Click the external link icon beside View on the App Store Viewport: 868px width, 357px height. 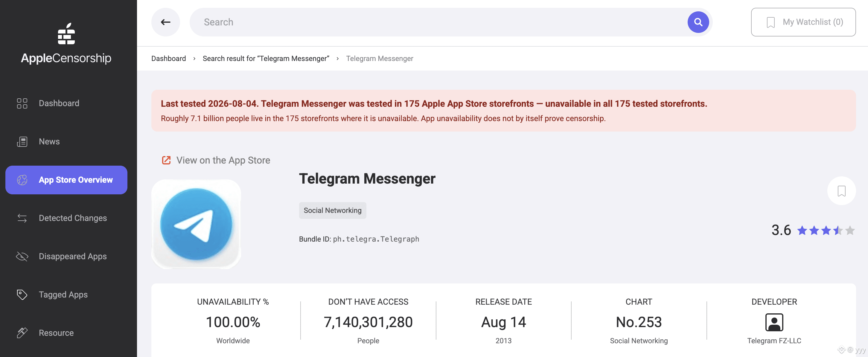(166, 160)
